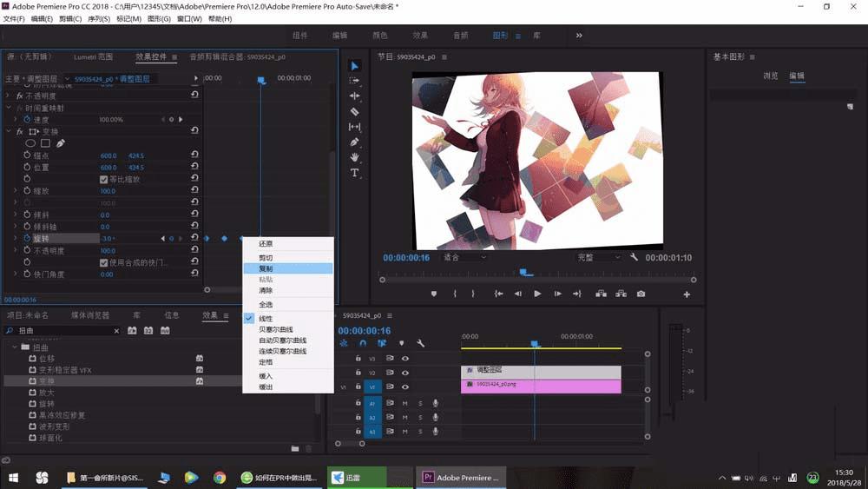The width and height of the screenshot is (868, 489).
Task: Select the Pen tool in the toolbar
Action: [x=354, y=142]
